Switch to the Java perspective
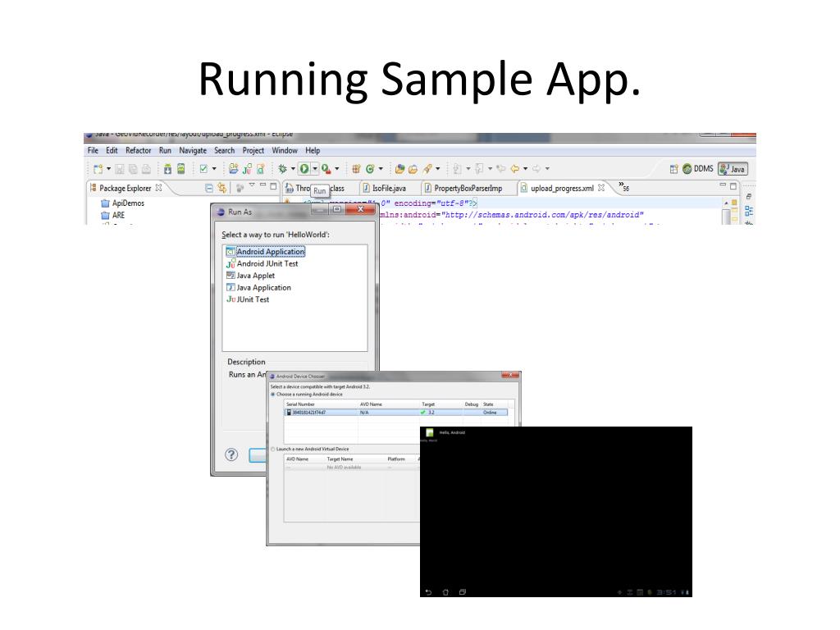 (x=733, y=169)
